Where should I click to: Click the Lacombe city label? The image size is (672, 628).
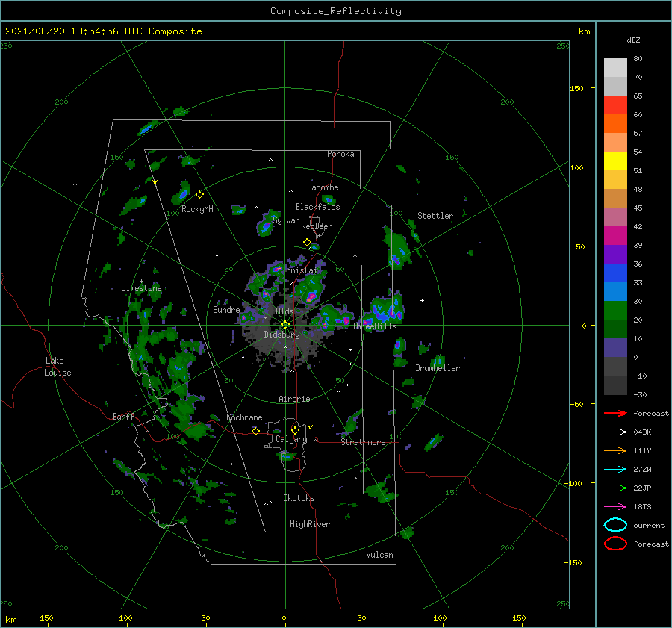(323, 187)
